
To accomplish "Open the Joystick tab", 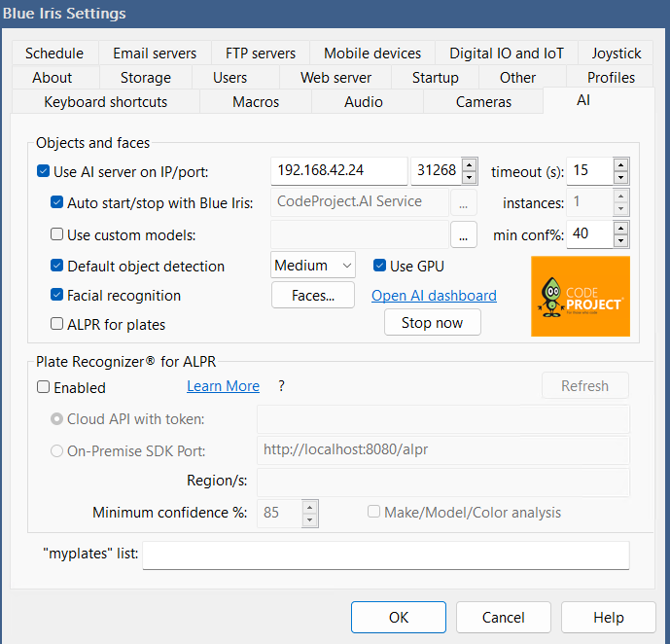I will [616, 53].
